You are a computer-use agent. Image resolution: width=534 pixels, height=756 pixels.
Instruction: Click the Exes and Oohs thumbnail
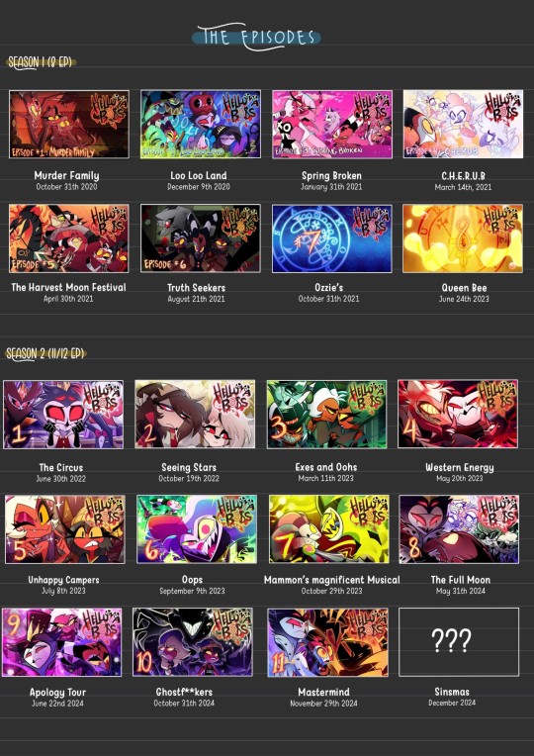(x=326, y=415)
